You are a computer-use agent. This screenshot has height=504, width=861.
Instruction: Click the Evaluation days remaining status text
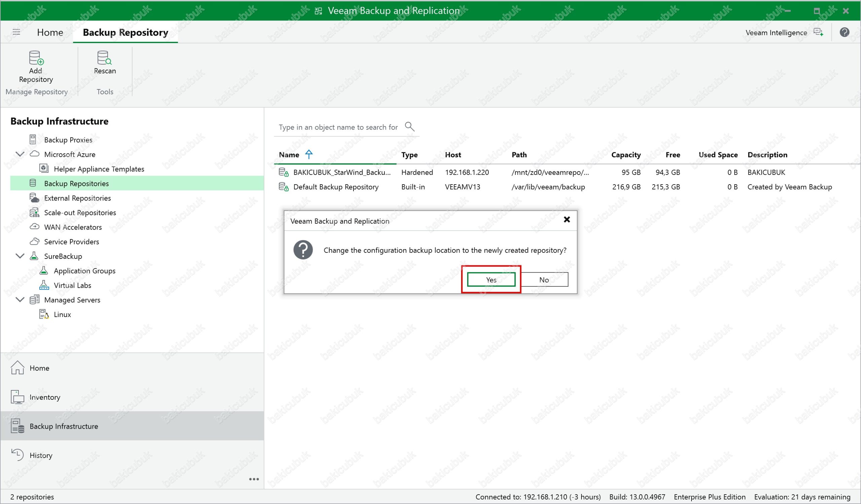pyautogui.click(x=802, y=497)
